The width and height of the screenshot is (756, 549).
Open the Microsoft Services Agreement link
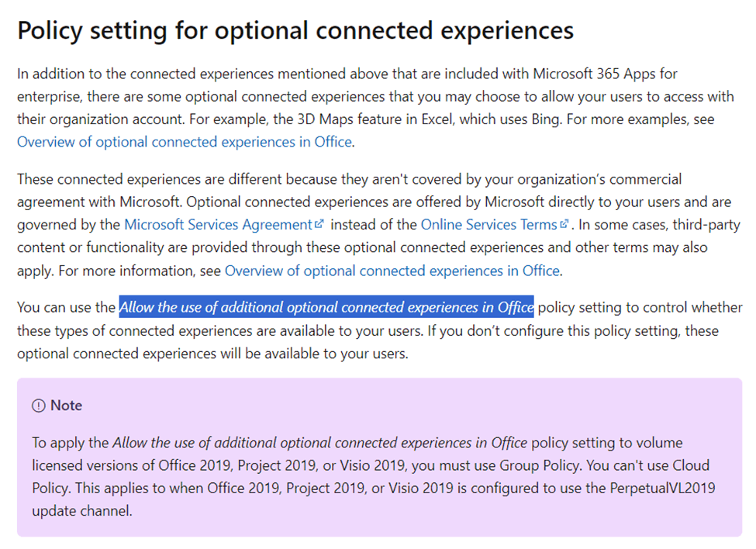[219, 225]
